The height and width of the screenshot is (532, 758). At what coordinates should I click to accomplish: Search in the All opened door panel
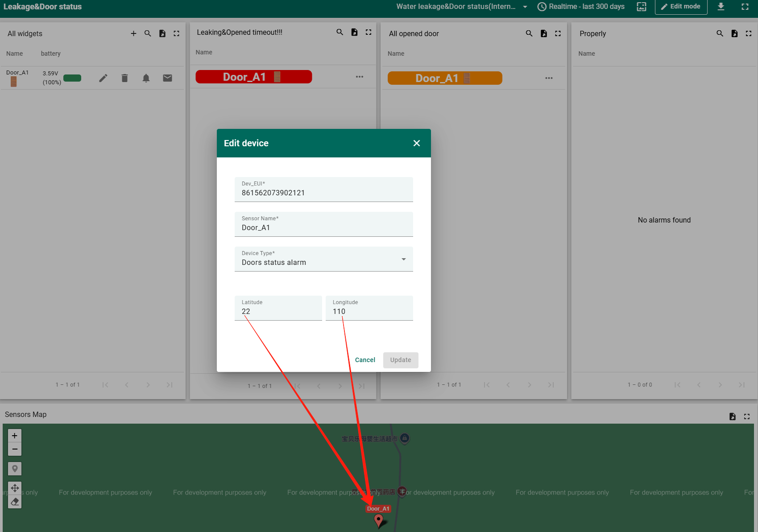[529, 33]
